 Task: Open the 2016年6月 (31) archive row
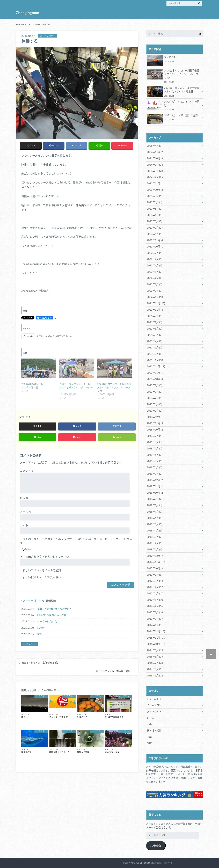(x=174, y=669)
